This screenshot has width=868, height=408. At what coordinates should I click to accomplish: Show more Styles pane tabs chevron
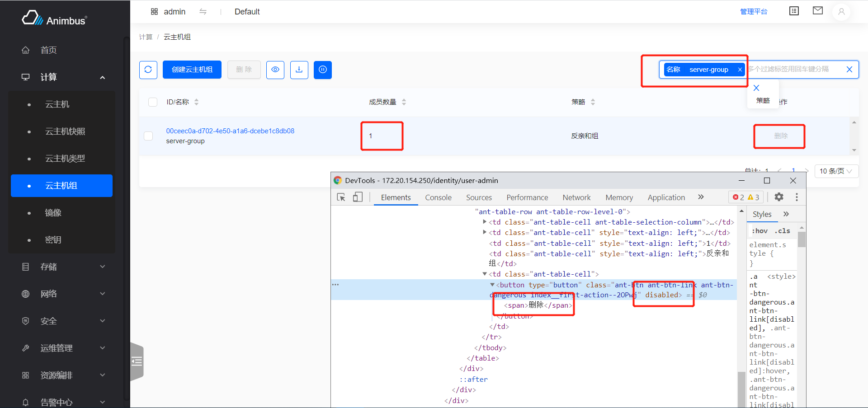point(786,214)
